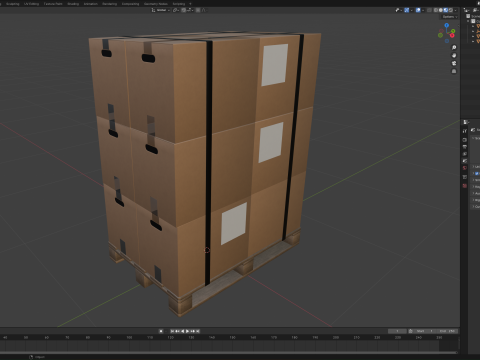Screen dimensions: 480x360
Task: Open the Tool properties tab
Action: click(x=465, y=131)
